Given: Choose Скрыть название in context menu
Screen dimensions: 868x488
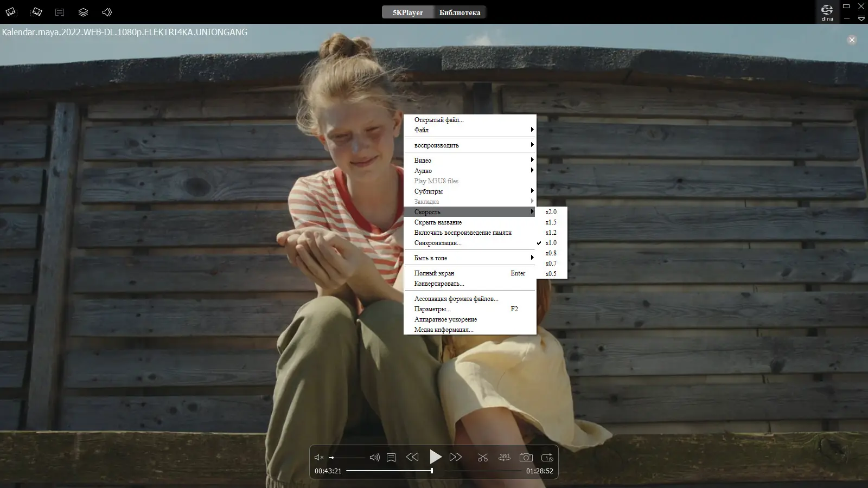Looking at the screenshot, I should coord(470,222).
